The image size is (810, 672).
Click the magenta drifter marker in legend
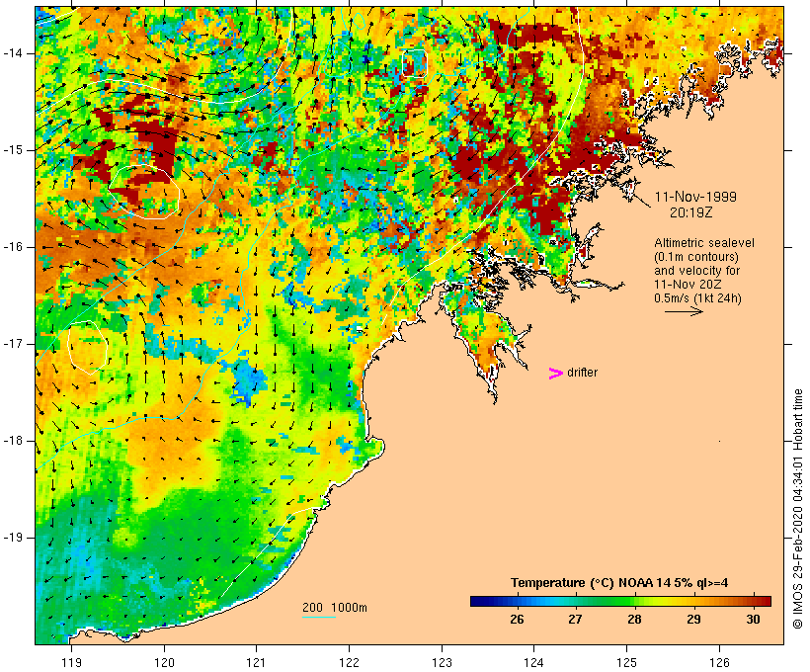555,374
